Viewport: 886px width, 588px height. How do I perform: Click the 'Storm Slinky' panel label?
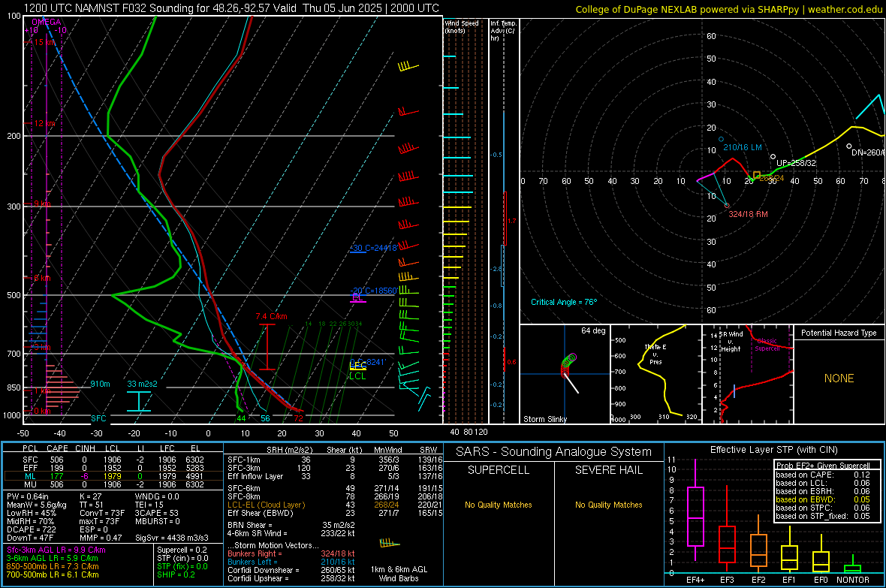[545, 419]
